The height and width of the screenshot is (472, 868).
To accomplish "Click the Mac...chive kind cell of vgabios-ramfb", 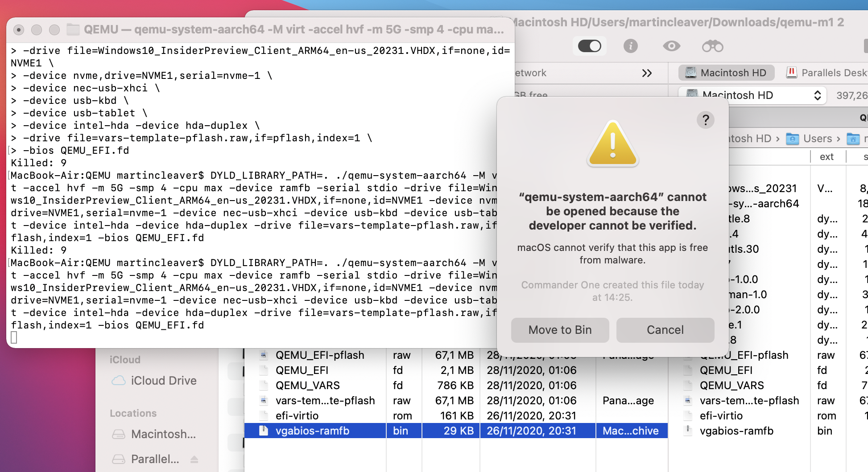I will (x=631, y=431).
